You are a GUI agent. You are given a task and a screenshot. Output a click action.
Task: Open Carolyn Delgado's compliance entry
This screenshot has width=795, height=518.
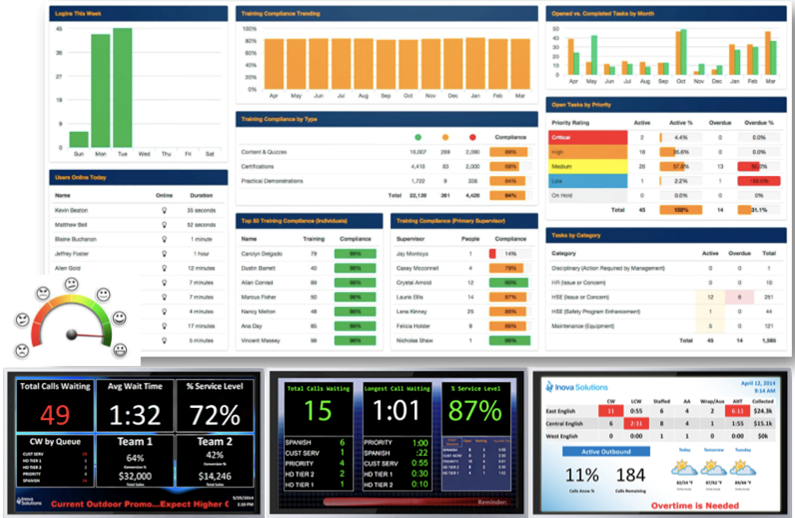(x=261, y=254)
